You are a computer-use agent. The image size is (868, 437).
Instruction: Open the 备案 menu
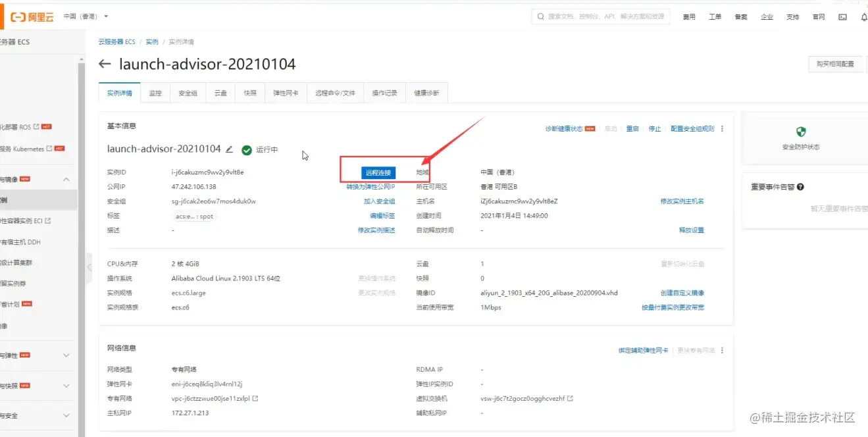coord(741,17)
